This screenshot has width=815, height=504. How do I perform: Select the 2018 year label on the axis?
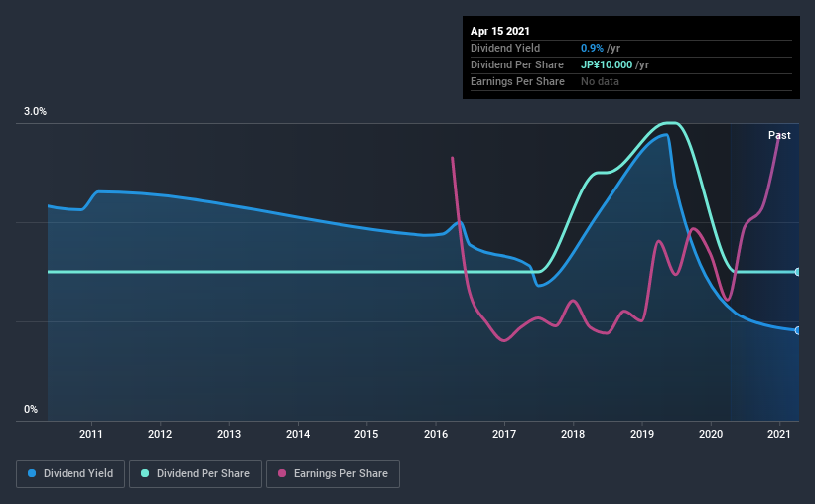point(573,434)
